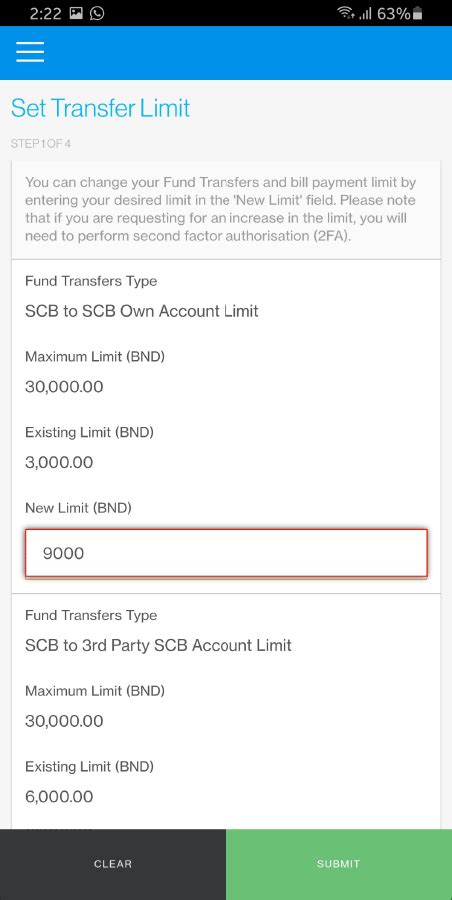
Task: Click the New Limit field containing 9000
Action: coord(226,553)
